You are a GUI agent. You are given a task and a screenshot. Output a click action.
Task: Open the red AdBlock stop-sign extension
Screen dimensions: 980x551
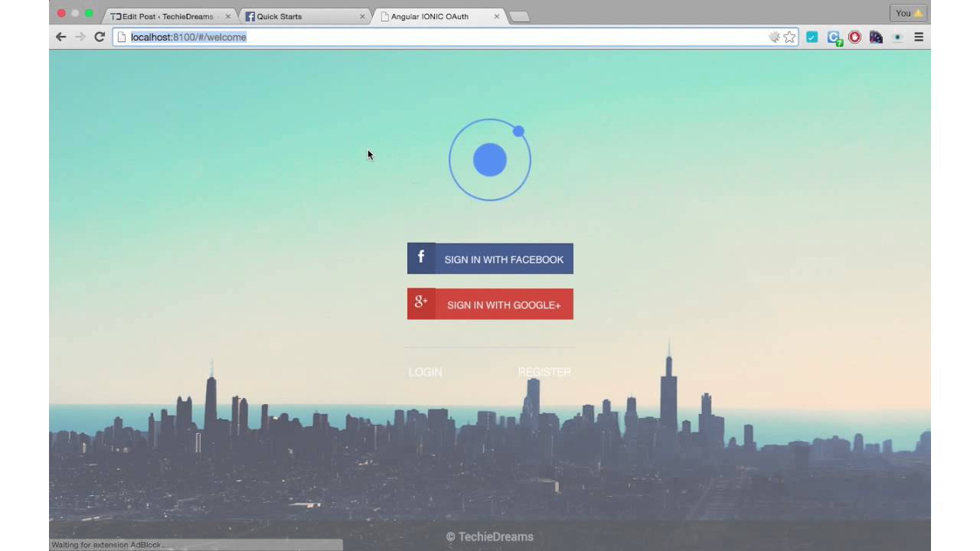coord(855,37)
